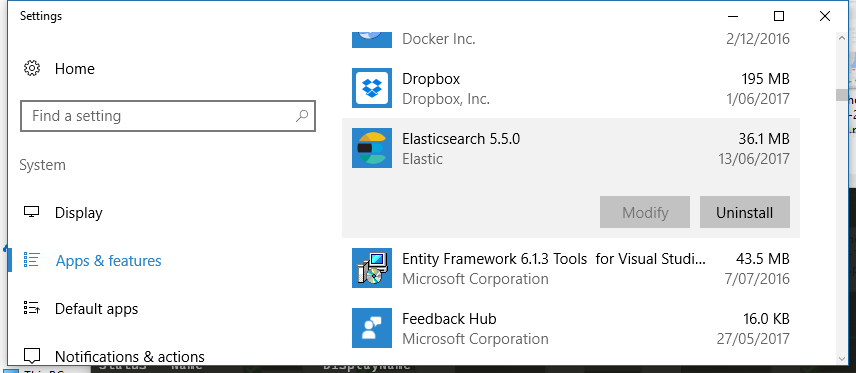856x373 pixels.
Task: Click the Notifications & actions speech icon
Action: point(32,356)
